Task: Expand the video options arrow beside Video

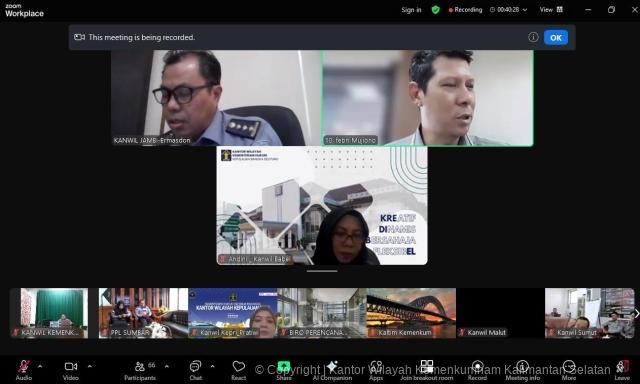Action: point(90,366)
